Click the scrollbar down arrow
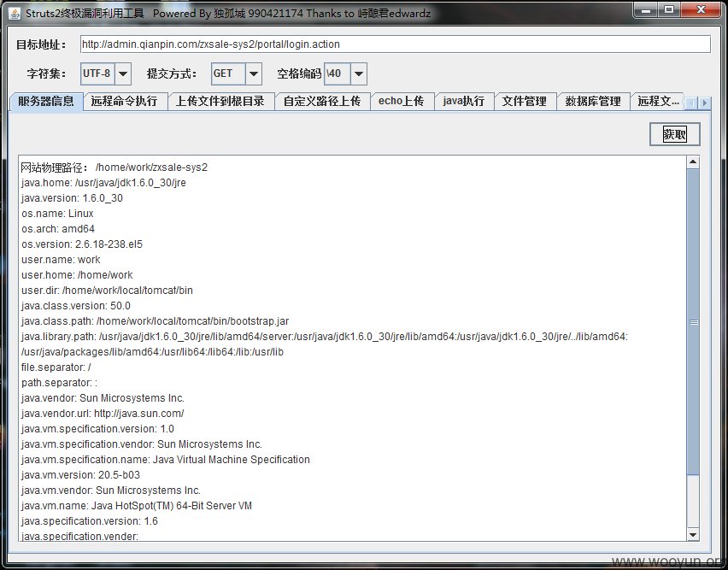This screenshot has height=570, width=728. point(693,535)
